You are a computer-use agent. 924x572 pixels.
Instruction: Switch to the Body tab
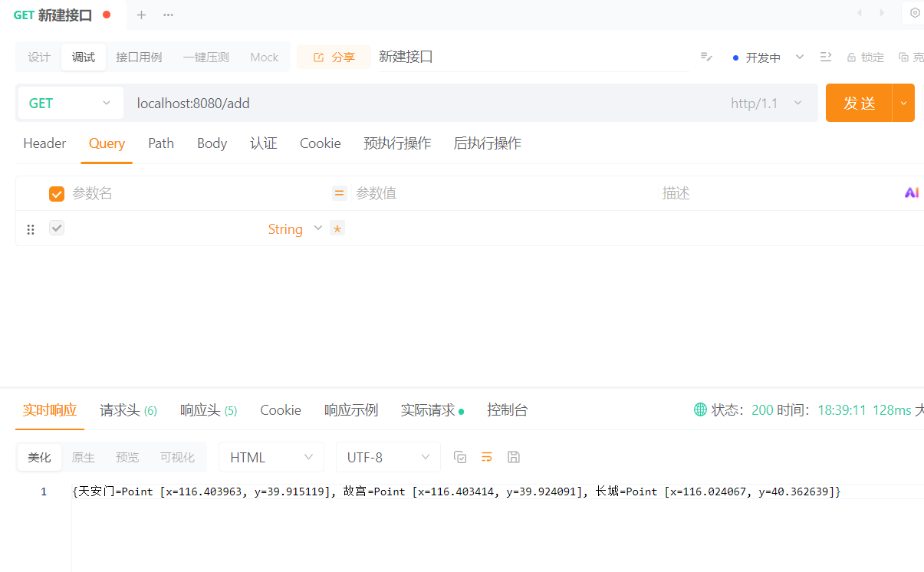[x=212, y=143]
